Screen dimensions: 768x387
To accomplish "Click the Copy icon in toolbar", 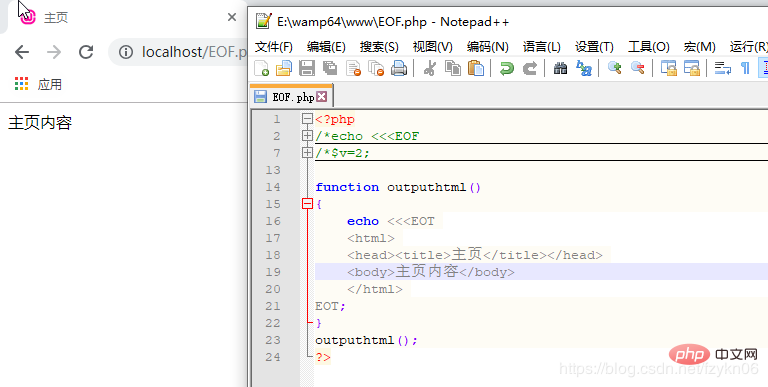I will [453, 68].
